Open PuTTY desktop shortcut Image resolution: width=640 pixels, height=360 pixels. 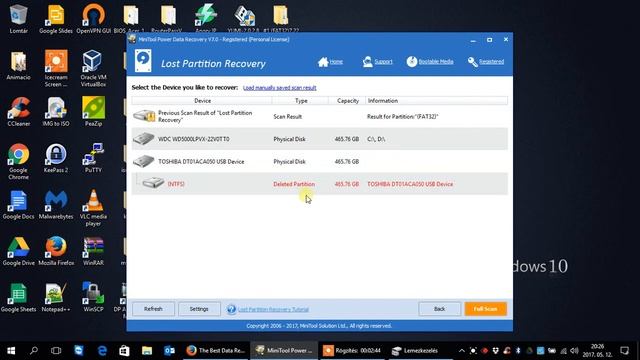93,158
